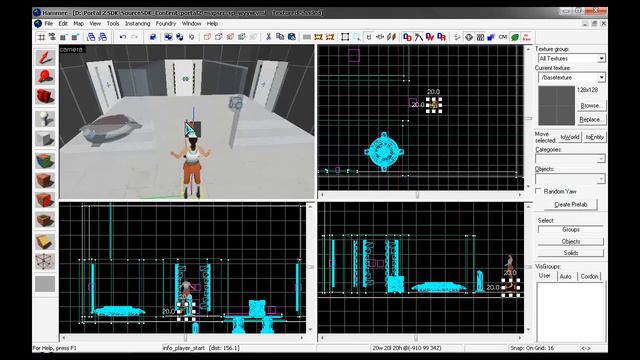Image resolution: width=640 pixels, height=360 pixels.
Task: Open the Window menu
Action: point(191,24)
